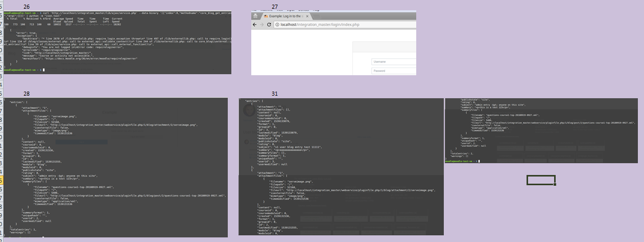The height and width of the screenshot is (242, 644).
Task: Click the '<p>aaaaaaaaaaaaaa</p>' summary line
Action: point(283,150)
